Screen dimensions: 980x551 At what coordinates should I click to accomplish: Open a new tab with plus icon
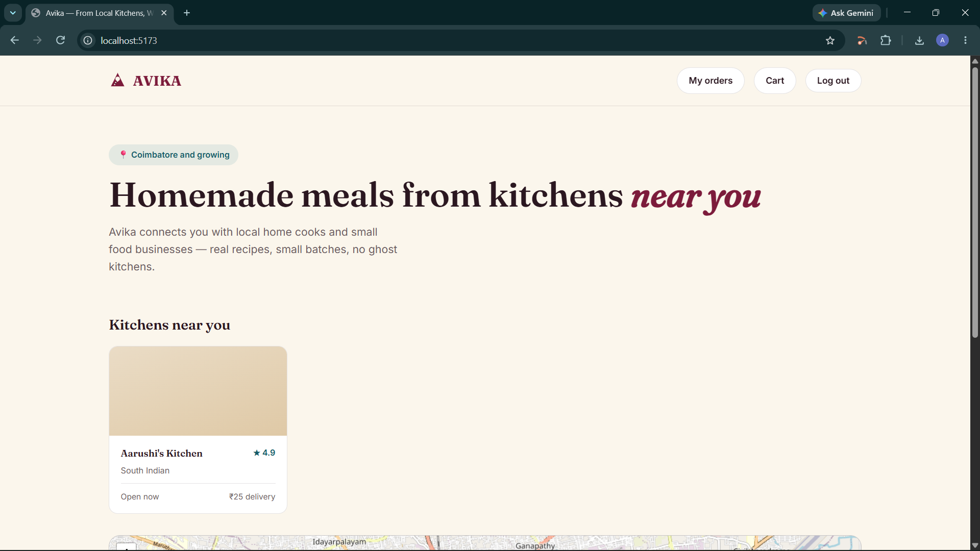[187, 13]
